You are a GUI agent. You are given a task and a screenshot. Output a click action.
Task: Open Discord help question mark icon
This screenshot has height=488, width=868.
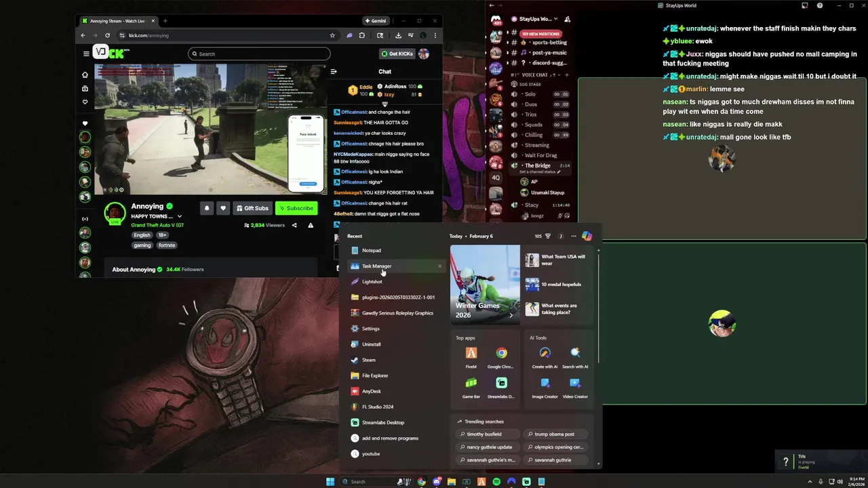tap(820, 5)
